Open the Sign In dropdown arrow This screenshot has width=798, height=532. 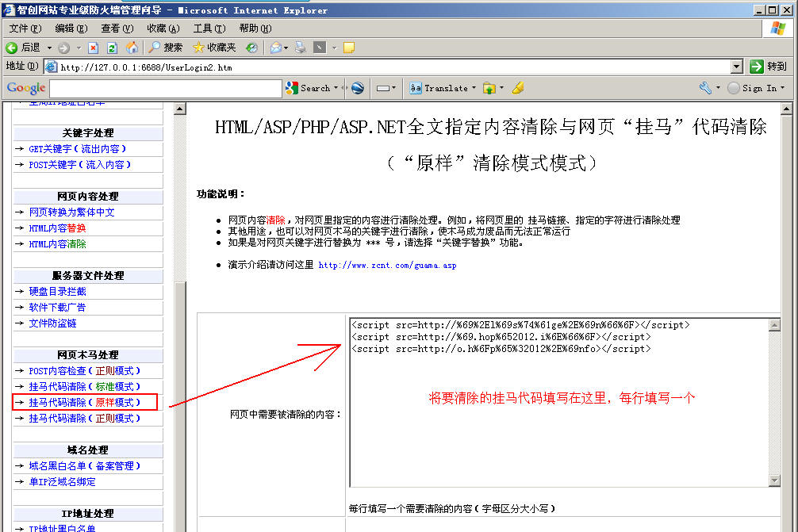tap(783, 88)
